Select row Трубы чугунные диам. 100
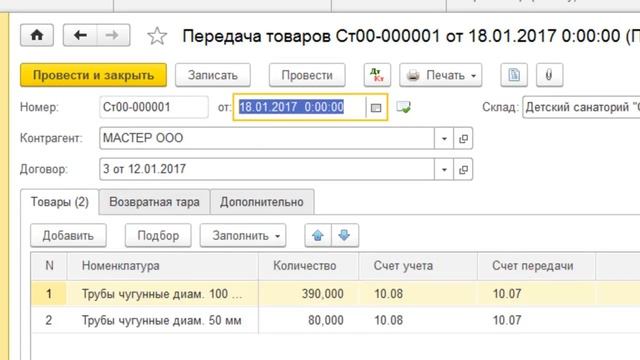Image resolution: width=640 pixels, height=360 pixels. coord(163,294)
